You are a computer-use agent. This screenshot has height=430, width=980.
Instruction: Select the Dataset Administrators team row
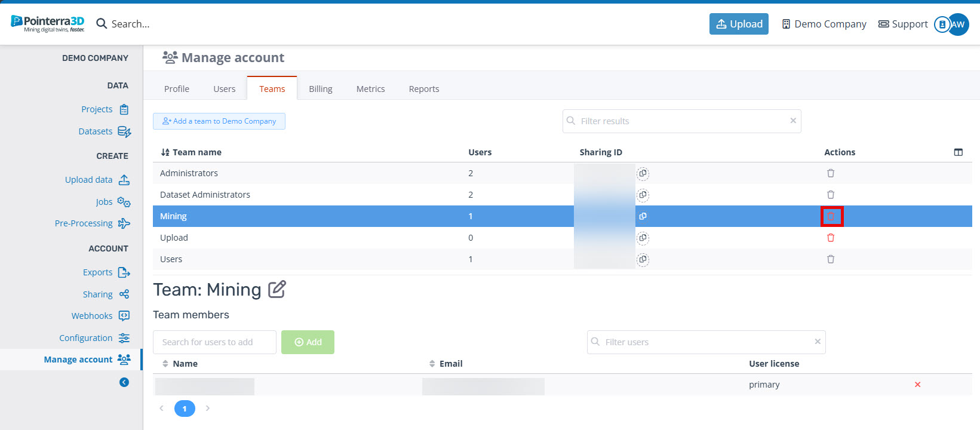[x=563, y=195]
